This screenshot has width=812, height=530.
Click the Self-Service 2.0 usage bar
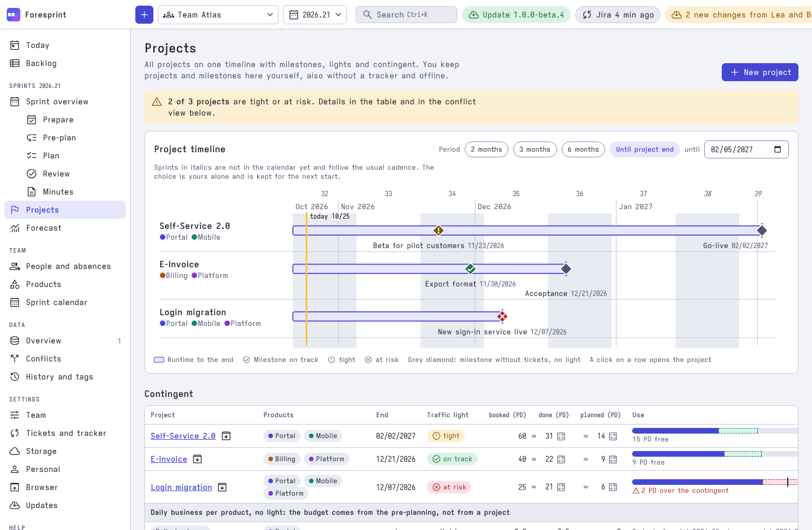(715, 431)
